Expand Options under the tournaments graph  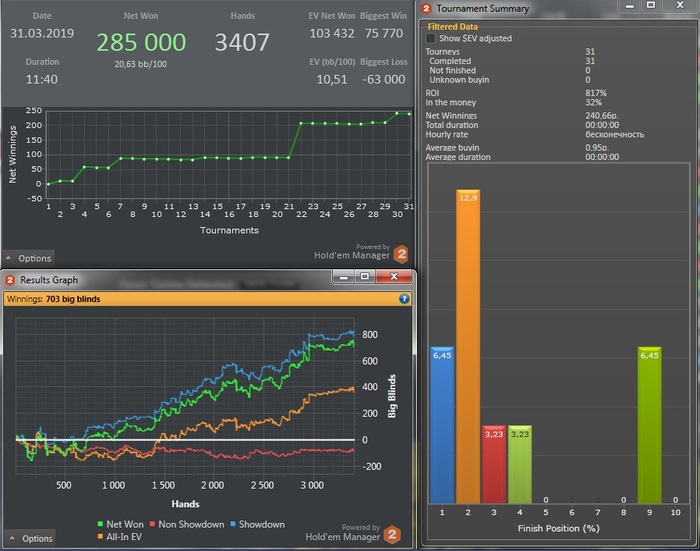point(29,258)
